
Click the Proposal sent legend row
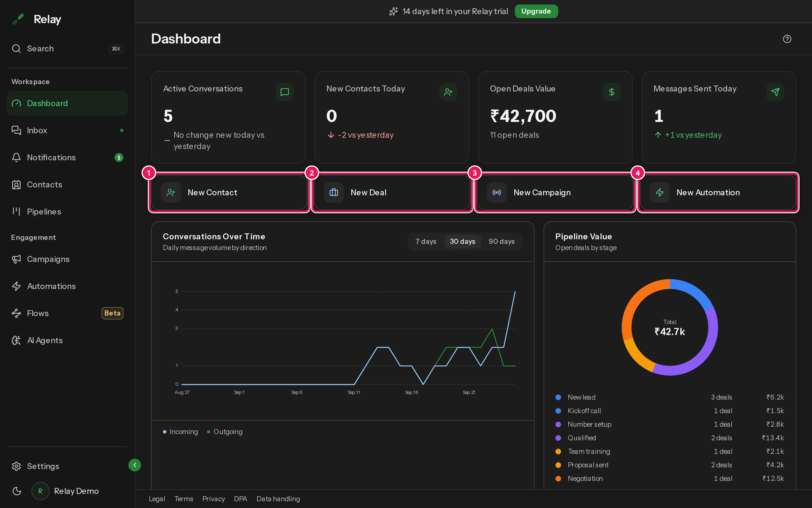[670, 465]
